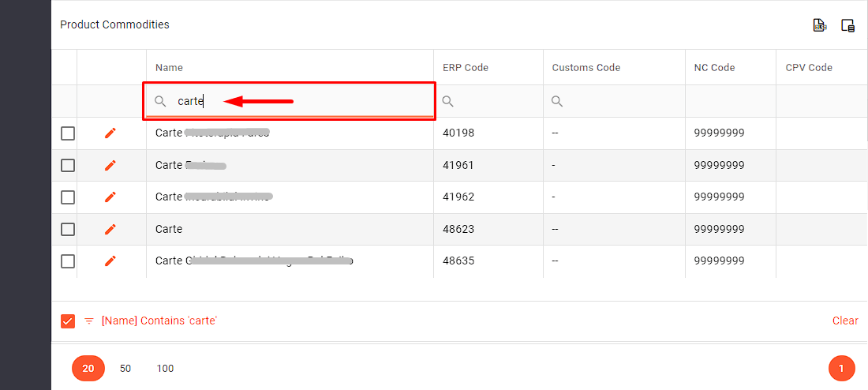Open the [Name] Contains 'carte' filter text

point(159,321)
